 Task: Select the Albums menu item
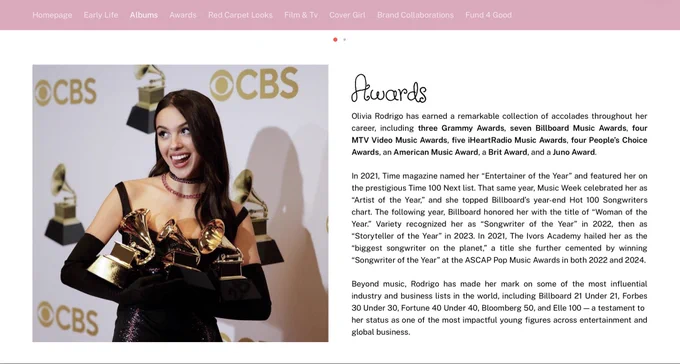[x=144, y=15]
